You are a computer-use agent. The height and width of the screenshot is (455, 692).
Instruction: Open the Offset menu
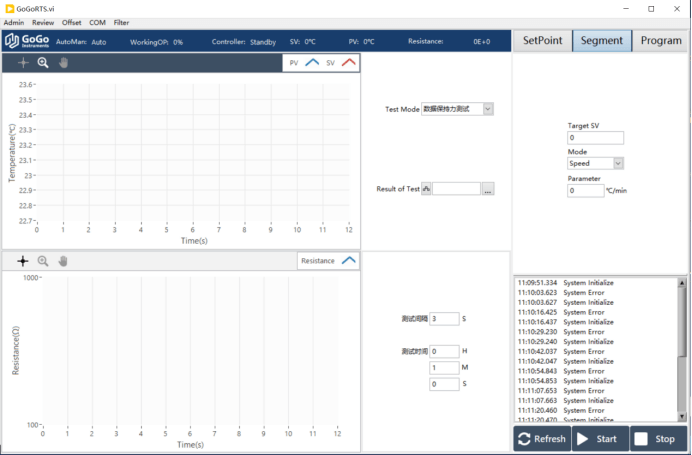(72, 22)
